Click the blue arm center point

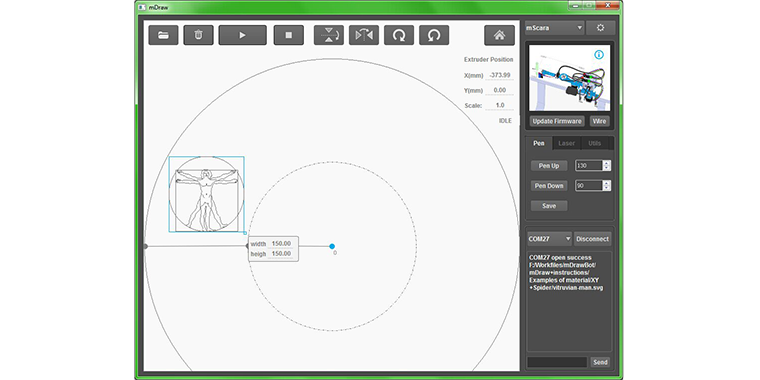point(332,246)
